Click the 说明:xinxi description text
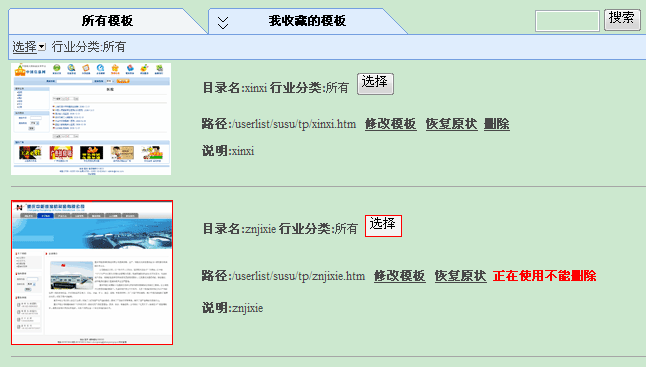646x367 pixels. (x=228, y=151)
